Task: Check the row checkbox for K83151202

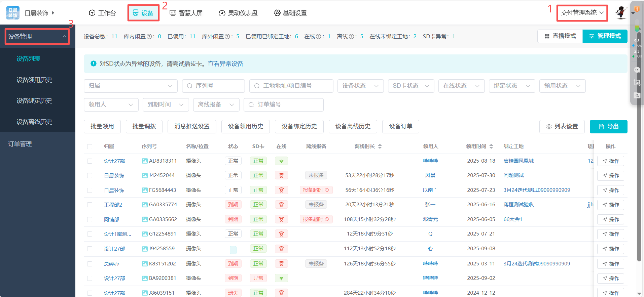Action: coord(90,264)
